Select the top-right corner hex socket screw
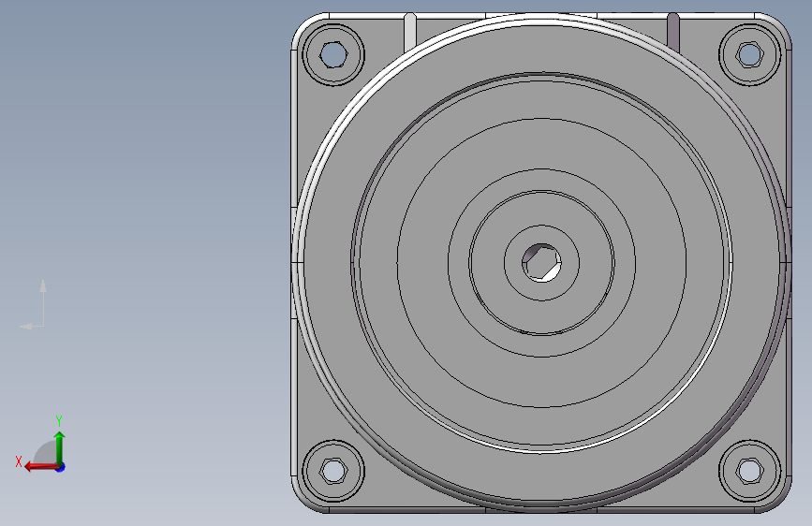Viewport: 812px width, 526px height. tap(750, 54)
